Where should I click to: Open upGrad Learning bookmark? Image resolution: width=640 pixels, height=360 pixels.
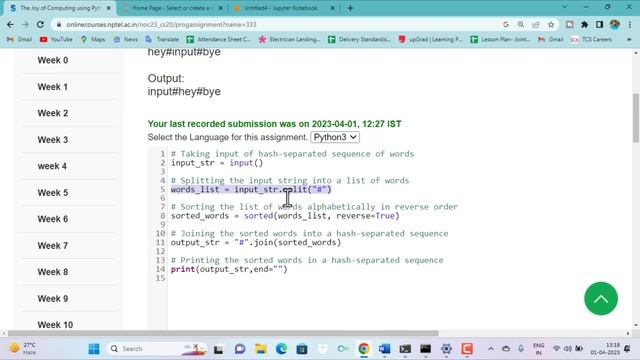click(x=431, y=39)
